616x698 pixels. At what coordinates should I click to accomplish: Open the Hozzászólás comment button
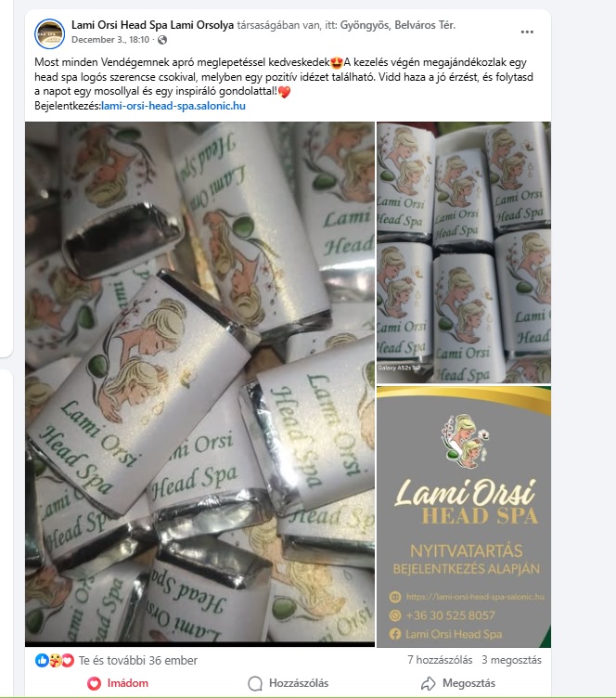pos(289,683)
